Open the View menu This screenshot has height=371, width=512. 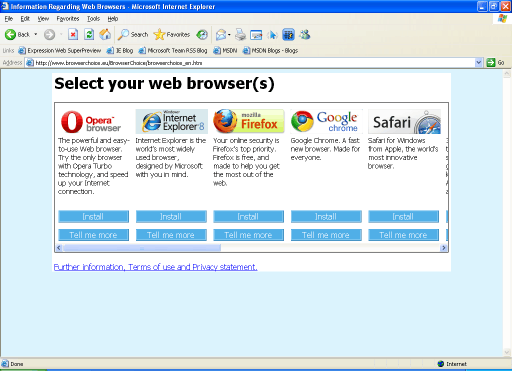(x=43, y=19)
